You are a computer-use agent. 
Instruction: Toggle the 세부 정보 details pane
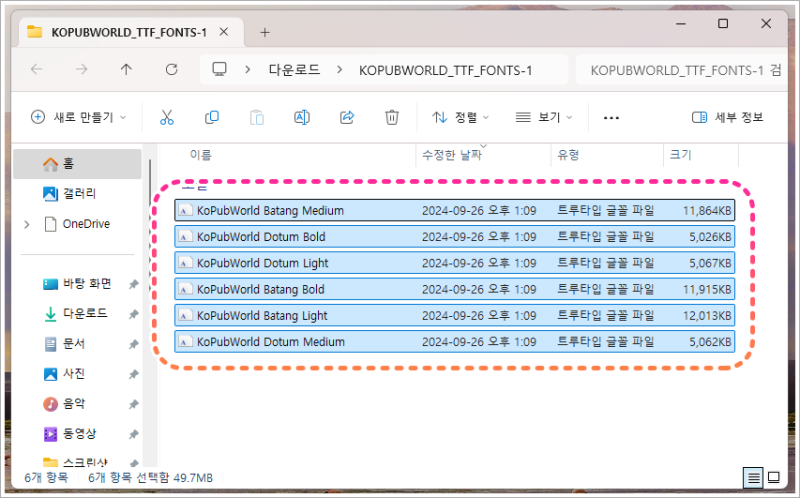tap(728, 117)
